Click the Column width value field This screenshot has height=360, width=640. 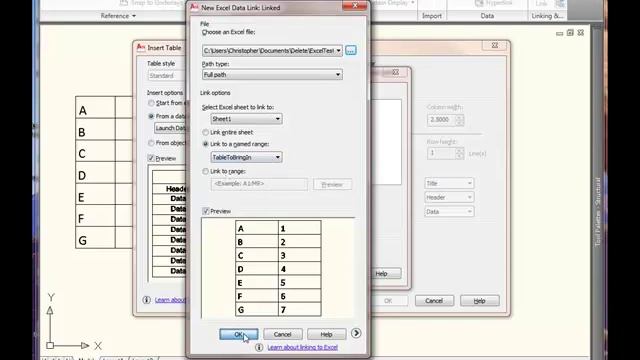click(441, 120)
